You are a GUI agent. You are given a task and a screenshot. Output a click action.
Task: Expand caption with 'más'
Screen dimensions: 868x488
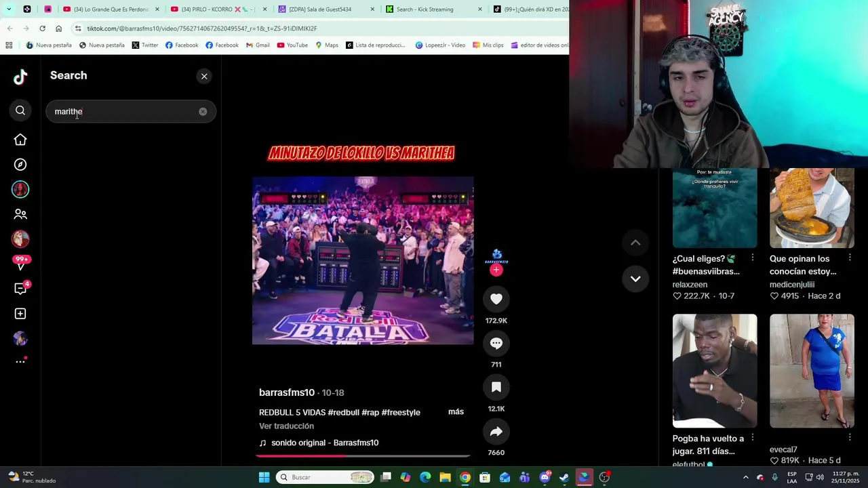coord(456,411)
